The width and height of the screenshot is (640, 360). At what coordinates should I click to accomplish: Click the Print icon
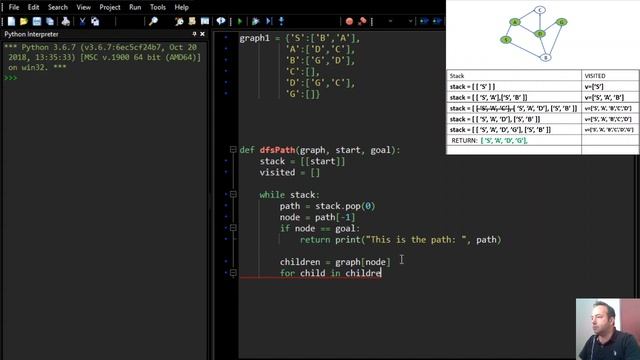pyautogui.click(x=65, y=21)
